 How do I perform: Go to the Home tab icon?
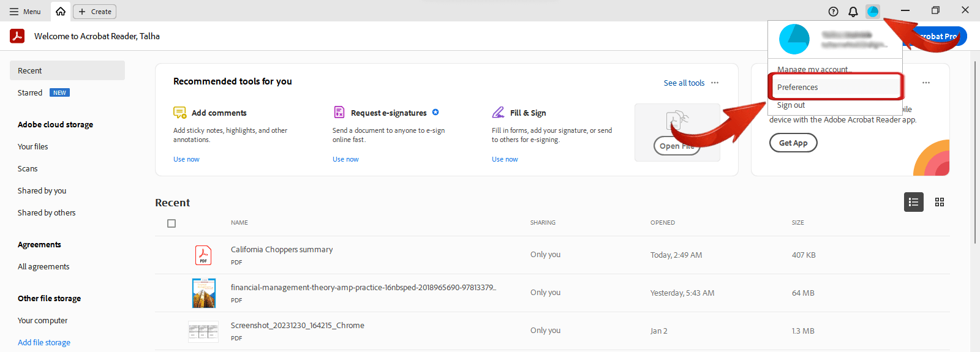(x=61, y=12)
